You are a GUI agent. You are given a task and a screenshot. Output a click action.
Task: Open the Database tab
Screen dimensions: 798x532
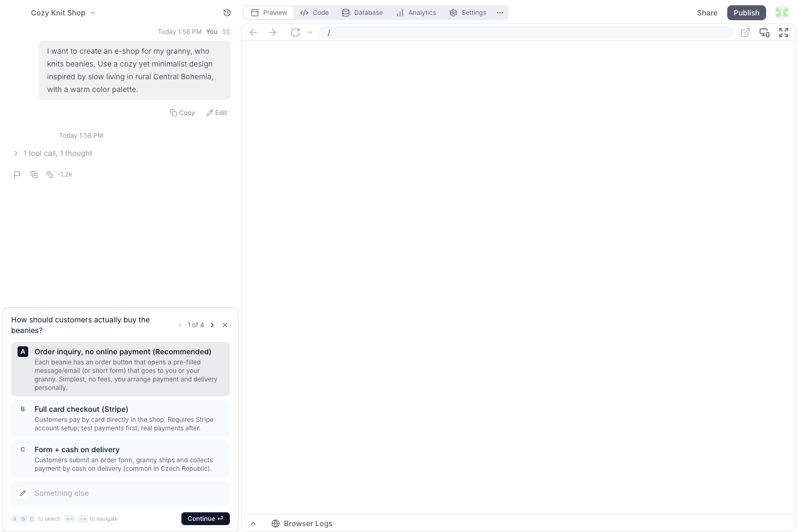pyautogui.click(x=362, y=13)
